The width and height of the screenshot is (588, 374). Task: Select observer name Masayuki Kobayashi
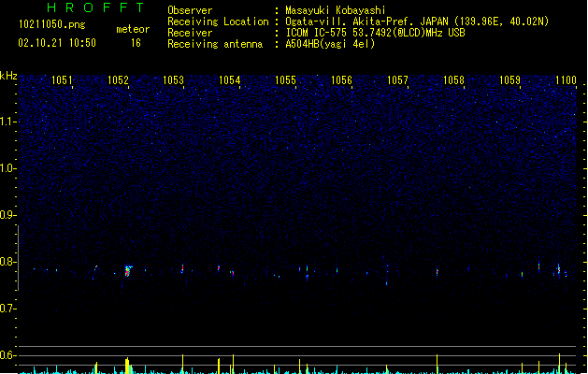[335, 10]
